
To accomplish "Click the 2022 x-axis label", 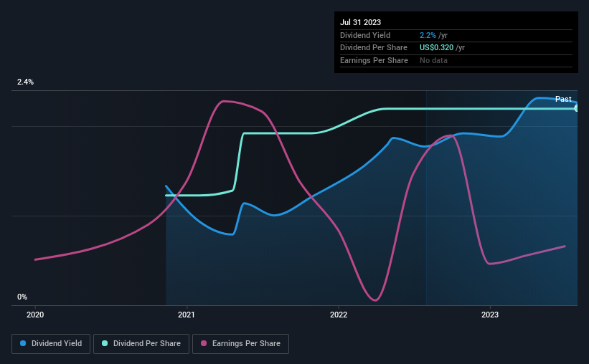I will 339,315.
